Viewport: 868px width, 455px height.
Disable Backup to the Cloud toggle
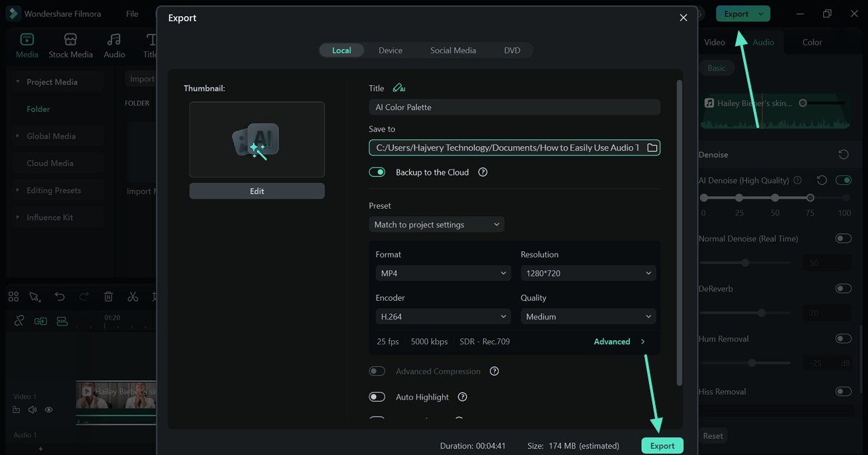(x=377, y=172)
